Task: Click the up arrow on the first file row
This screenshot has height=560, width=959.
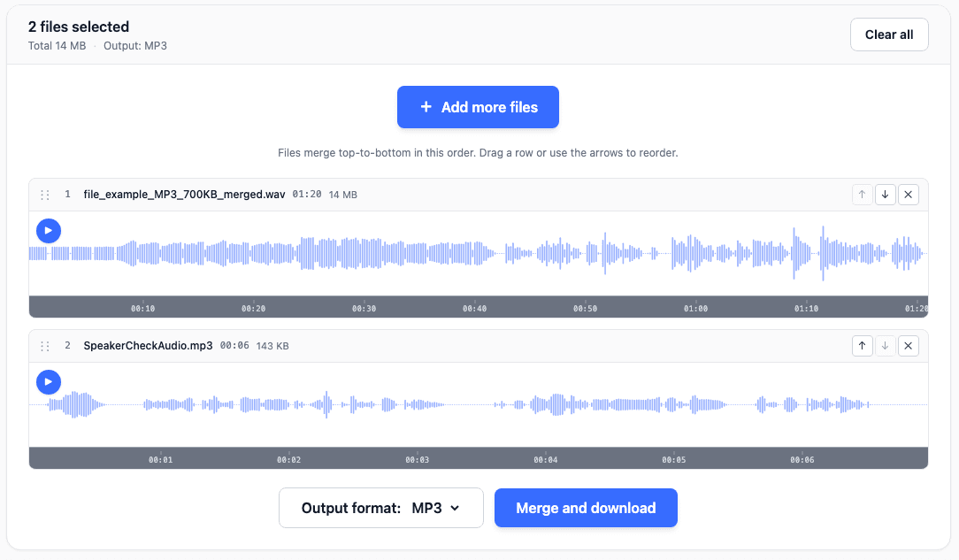Action: coord(863,194)
